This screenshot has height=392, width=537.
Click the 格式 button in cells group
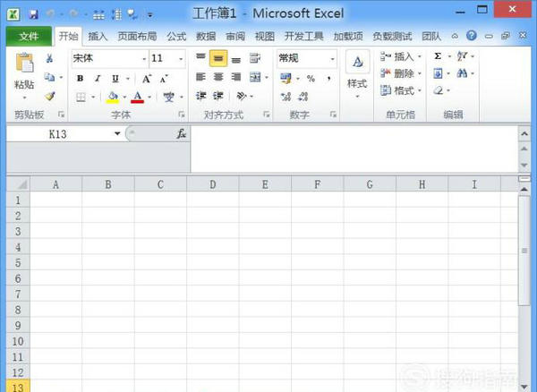pyautogui.click(x=399, y=90)
